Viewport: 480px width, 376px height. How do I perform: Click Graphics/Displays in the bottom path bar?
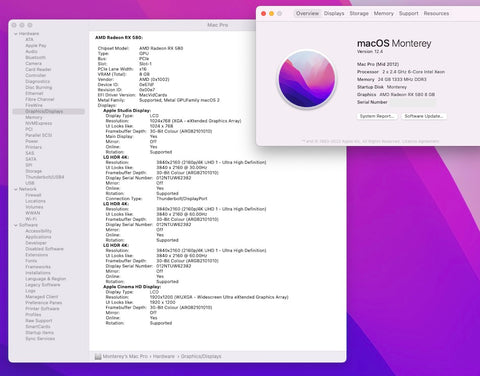(x=201, y=356)
